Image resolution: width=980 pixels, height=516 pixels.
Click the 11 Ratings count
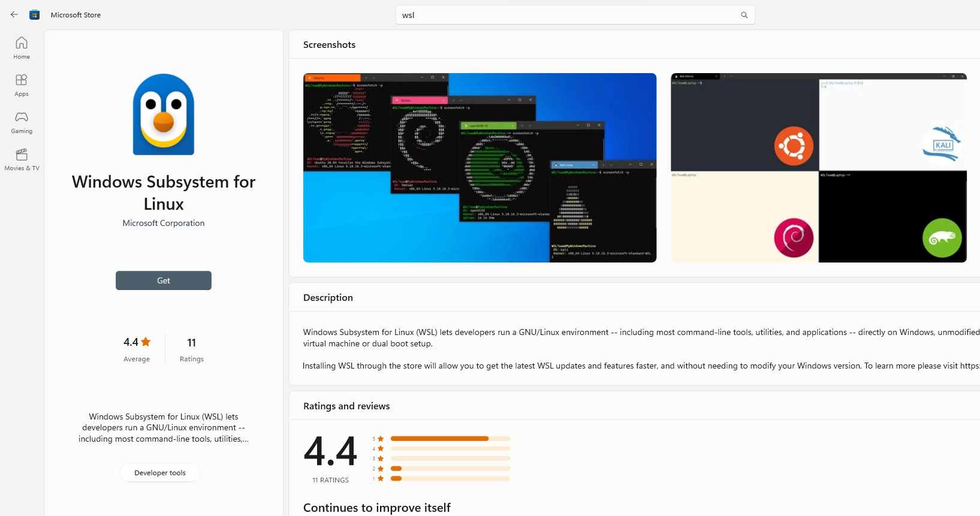pos(192,349)
